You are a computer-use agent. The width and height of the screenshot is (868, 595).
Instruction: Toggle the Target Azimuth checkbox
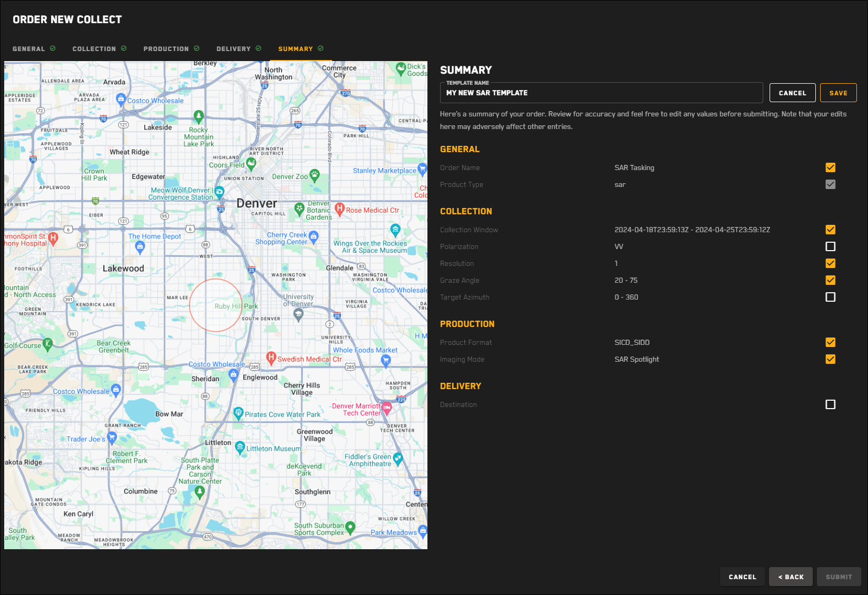point(830,297)
